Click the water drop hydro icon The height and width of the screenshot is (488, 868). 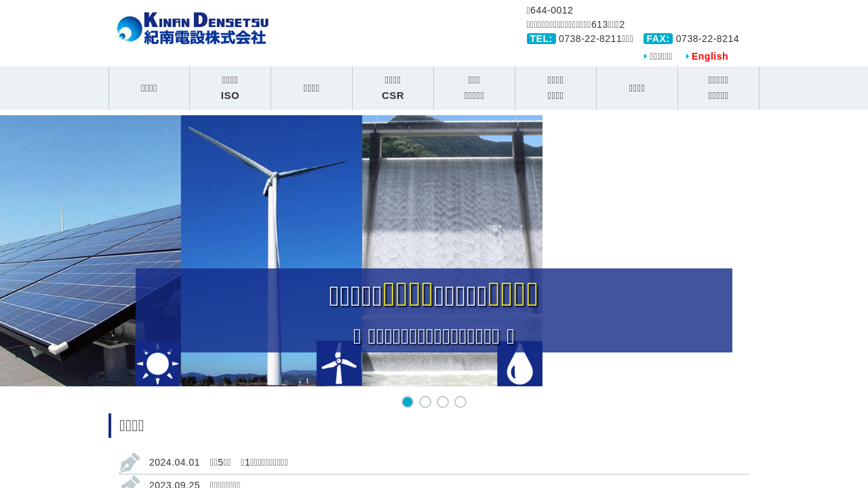(x=519, y=363)
